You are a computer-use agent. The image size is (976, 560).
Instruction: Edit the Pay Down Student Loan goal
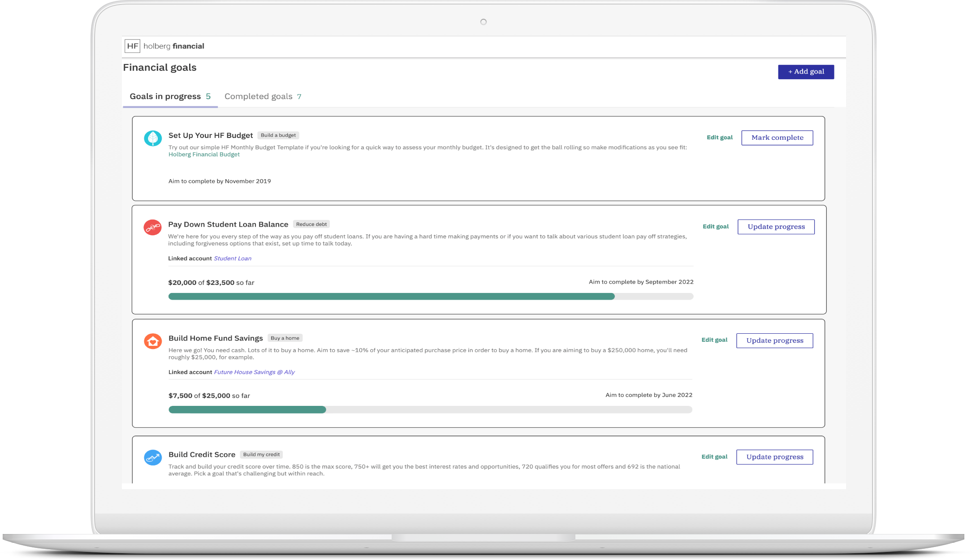[715, 227]
